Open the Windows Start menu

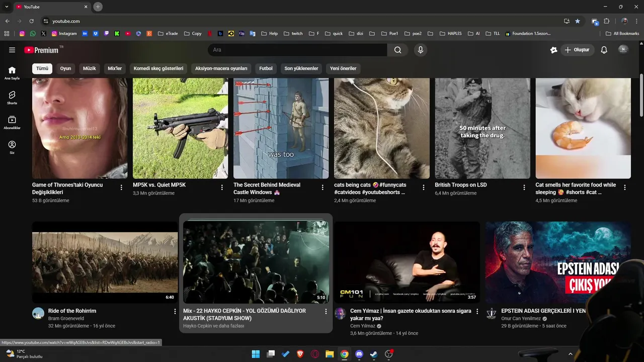(256, 354)
